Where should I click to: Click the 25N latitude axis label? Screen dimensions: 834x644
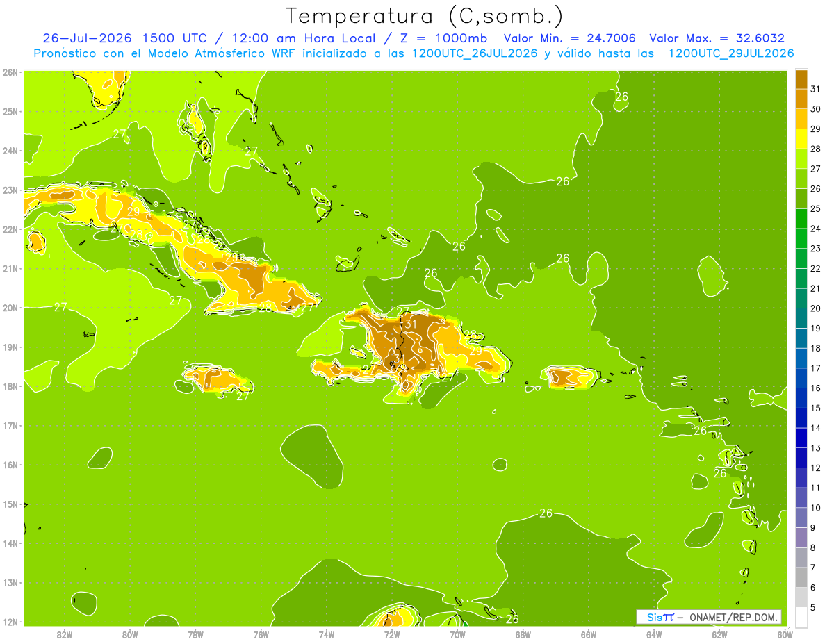click(10, 111)
